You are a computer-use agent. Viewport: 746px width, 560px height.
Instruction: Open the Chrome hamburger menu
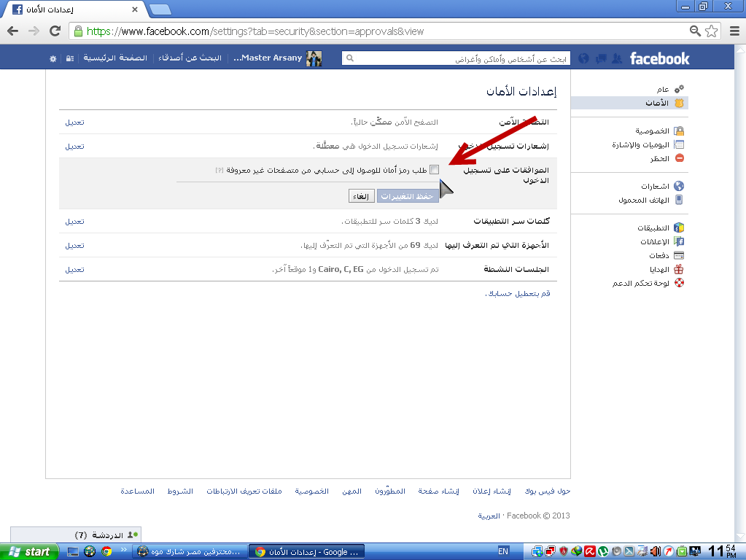point(734,31)
